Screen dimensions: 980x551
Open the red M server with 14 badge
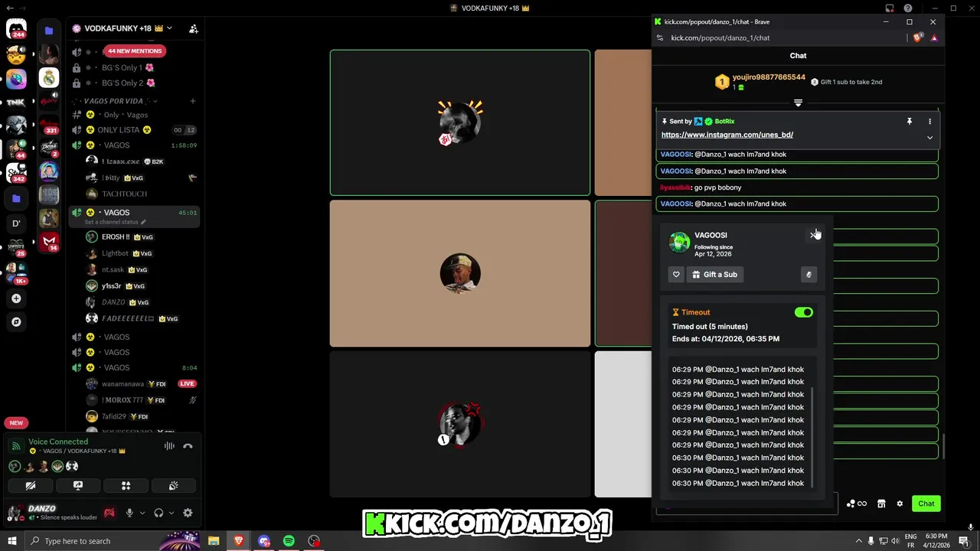[x=49, y=242]
